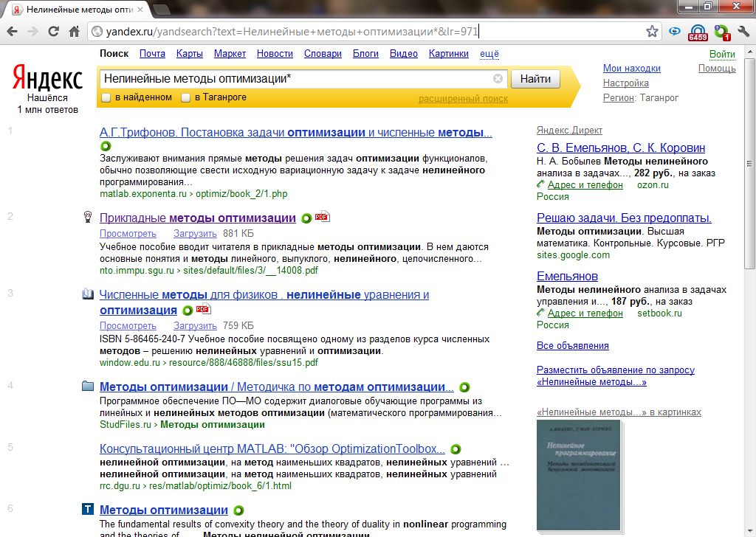Screen dimensions: 756x537
Task: Open the Маркет service link
Action: click(230, 53)
